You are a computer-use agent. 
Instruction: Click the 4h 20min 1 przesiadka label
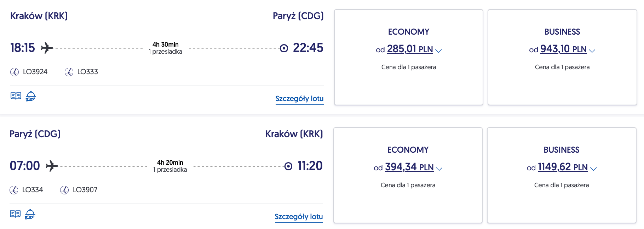click(x=170, y=166)
